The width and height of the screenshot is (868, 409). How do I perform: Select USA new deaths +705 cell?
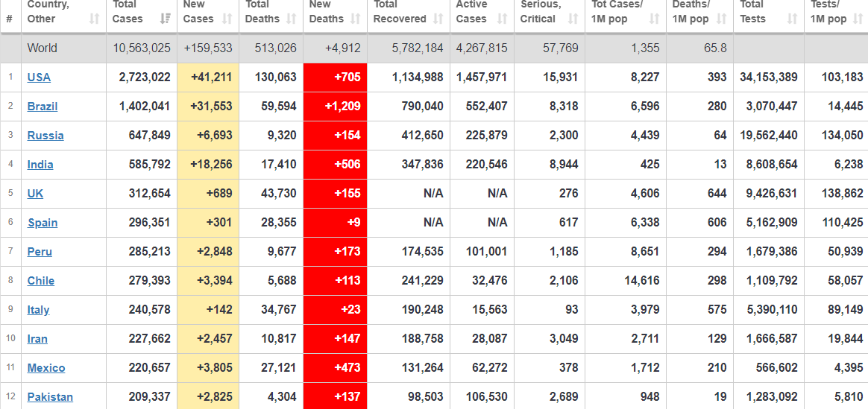pos(335,77)
